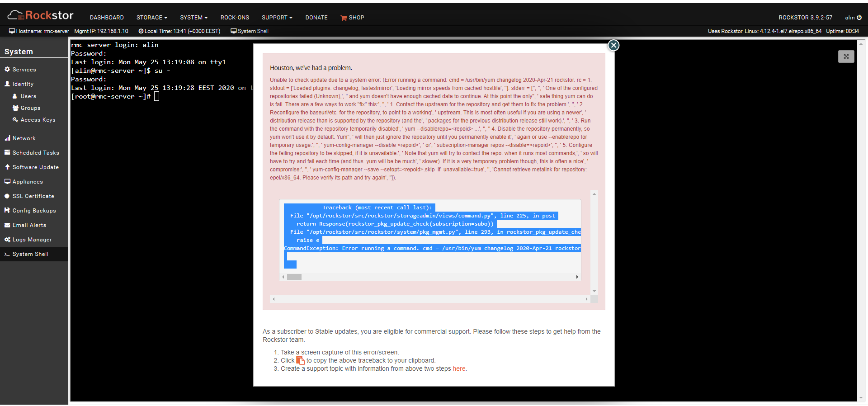Viewport: 868px width, 406px height.
Task: Click the power icon next to alin
Action: (x=859, y=18)
